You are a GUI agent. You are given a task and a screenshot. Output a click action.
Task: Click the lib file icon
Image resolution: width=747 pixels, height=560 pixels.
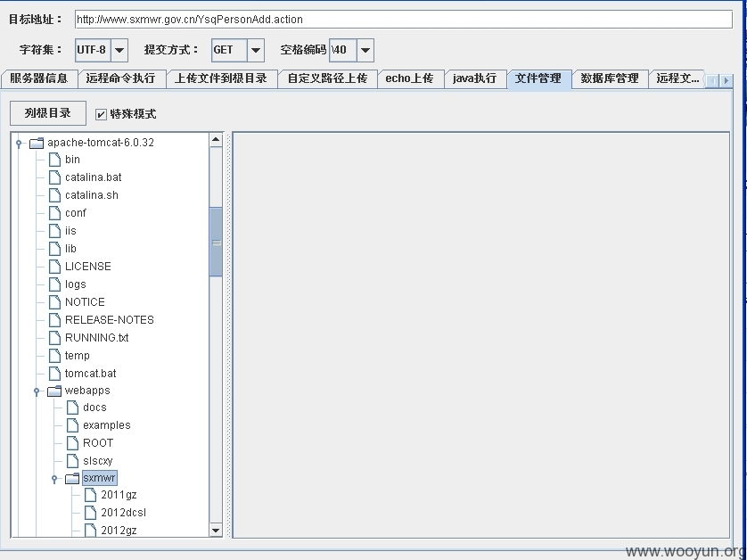[x=54, y=249]
